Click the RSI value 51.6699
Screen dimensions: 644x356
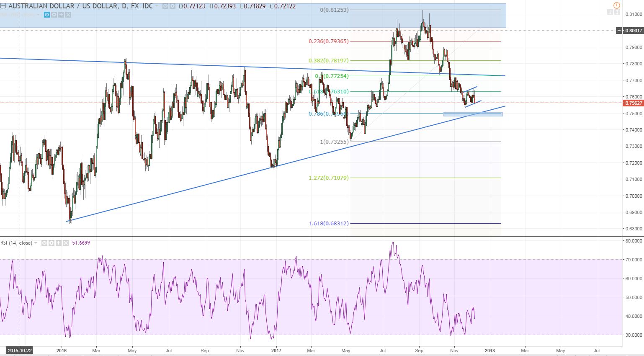(x=81, y=243)
